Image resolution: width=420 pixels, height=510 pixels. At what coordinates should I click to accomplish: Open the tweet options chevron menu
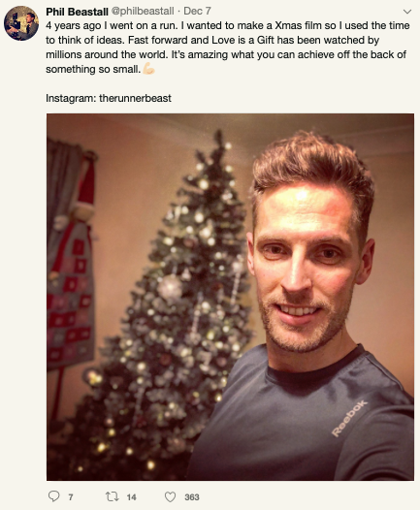[x=407, y=12]
